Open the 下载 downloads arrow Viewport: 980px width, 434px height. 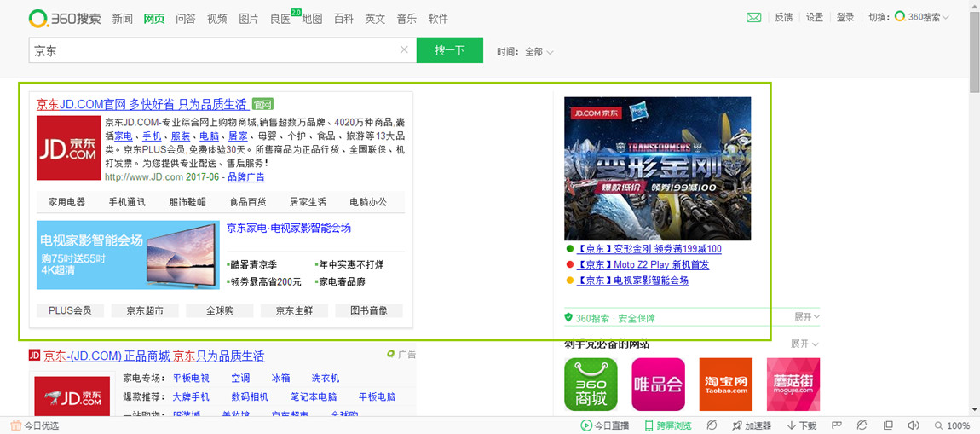[x=792, y=425]
